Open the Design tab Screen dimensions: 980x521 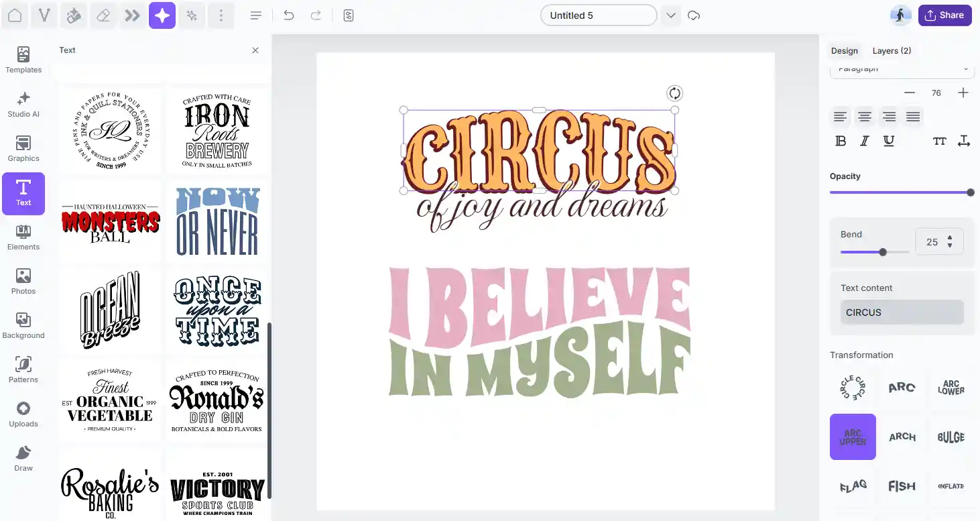click(844, 50)
